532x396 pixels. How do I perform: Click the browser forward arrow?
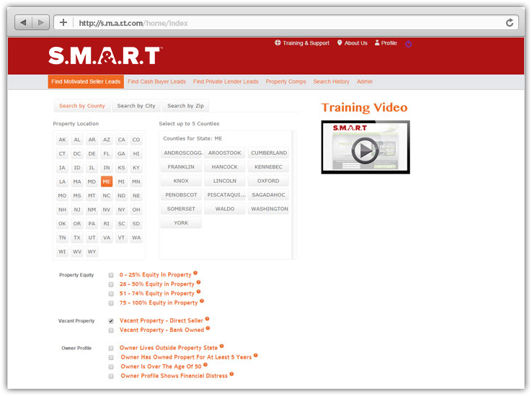tap(40, 23)
